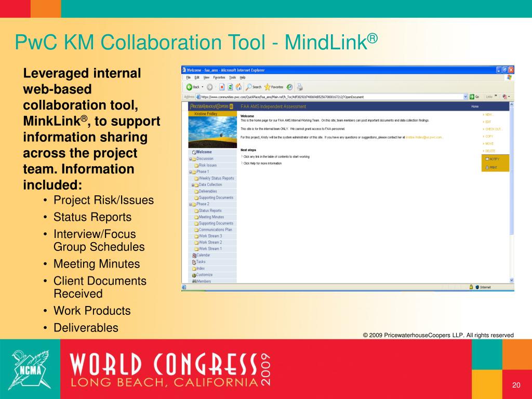The height and width of the screenshot is (399, 532).
Task: Click the page icon in the address bar
Action: (198, 97)
